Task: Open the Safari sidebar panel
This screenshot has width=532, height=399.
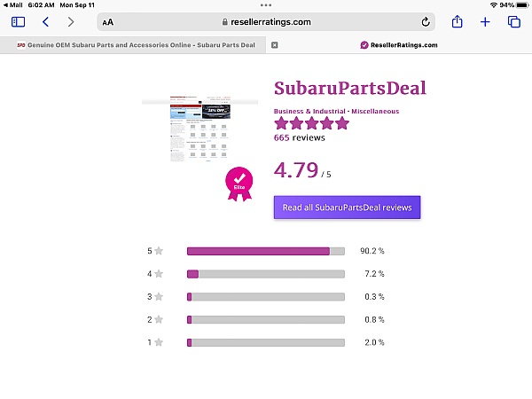Action: pyautogui.click(x=18, y=22)
